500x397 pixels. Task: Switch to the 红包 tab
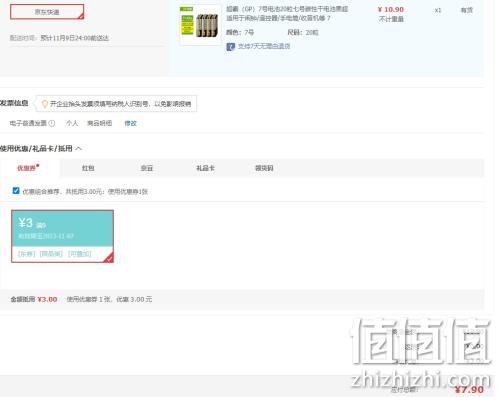tap(88, 168)
